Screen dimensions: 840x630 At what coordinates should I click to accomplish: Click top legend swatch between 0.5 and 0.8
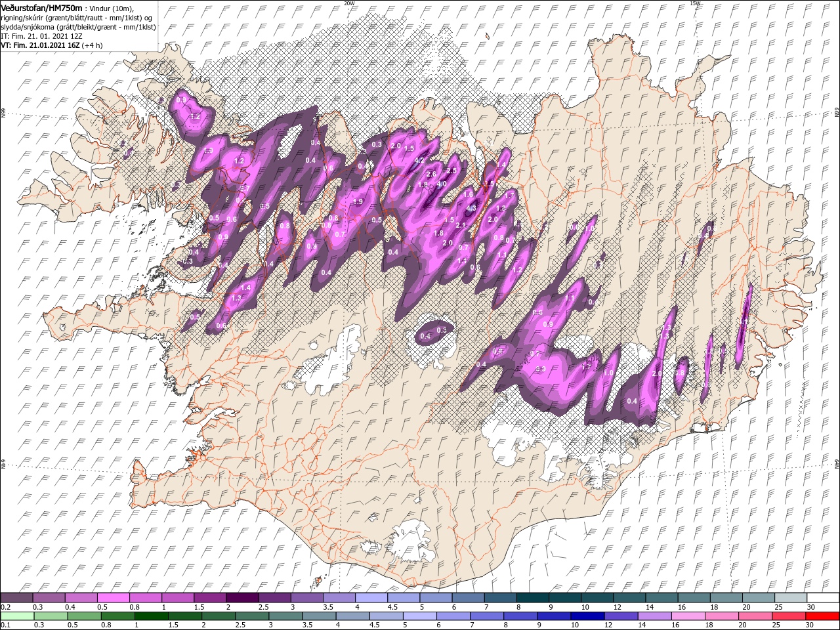click(113, 598)
